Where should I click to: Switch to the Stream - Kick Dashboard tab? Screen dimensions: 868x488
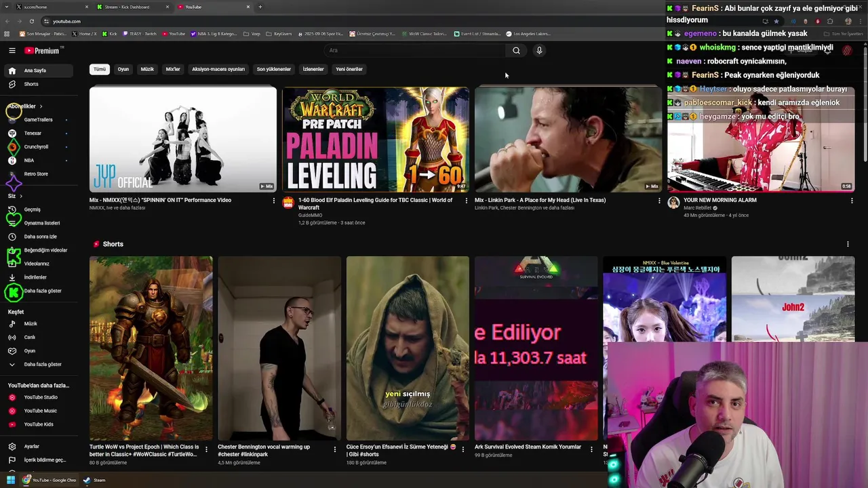click(x=133, y=7)
